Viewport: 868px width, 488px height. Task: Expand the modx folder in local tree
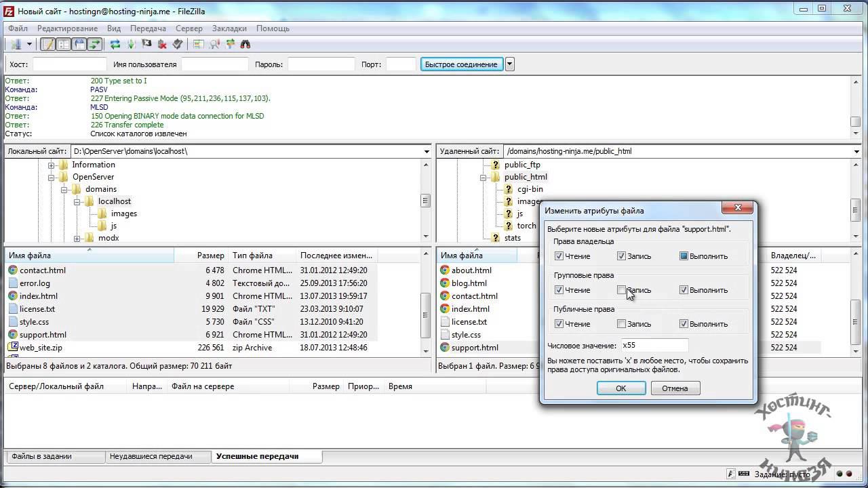77,238
